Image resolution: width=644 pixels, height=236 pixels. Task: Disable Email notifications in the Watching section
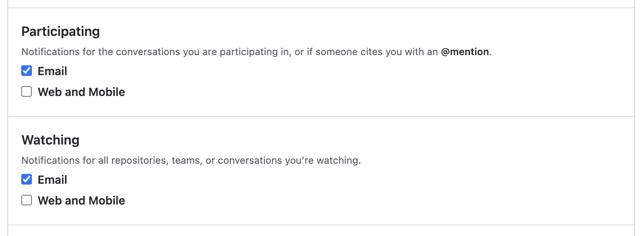[x=26, y=179]
